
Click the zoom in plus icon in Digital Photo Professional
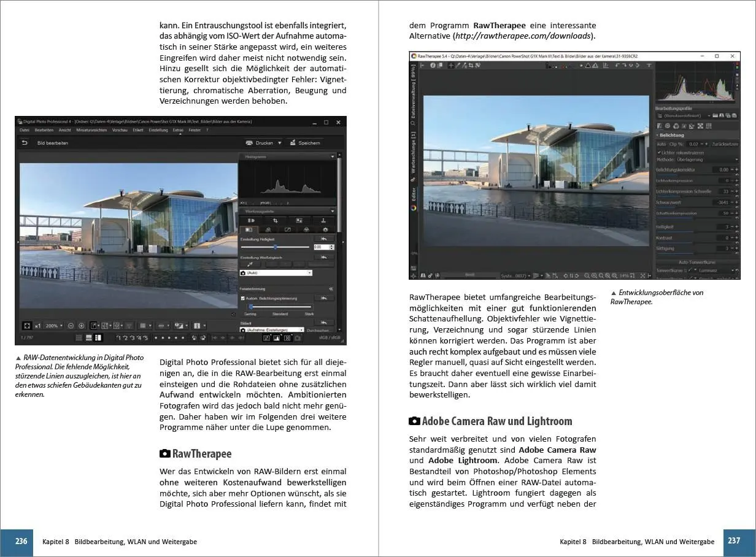click(x=82, y=326)
